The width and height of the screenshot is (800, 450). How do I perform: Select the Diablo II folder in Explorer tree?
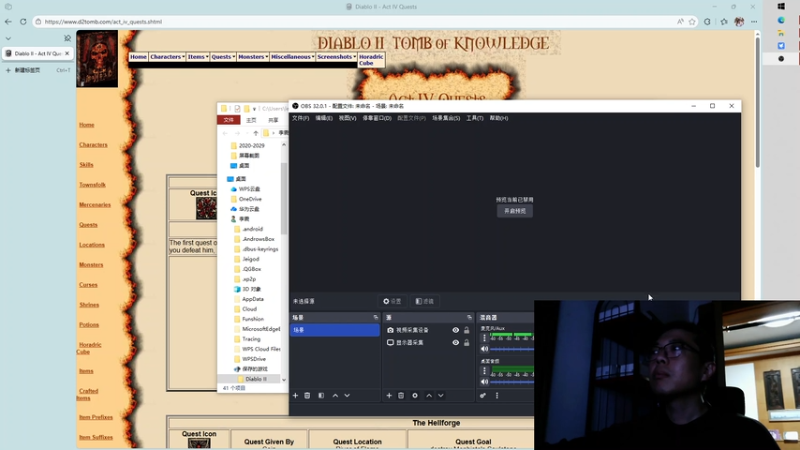pyautogui.click(x=256, y=379)
